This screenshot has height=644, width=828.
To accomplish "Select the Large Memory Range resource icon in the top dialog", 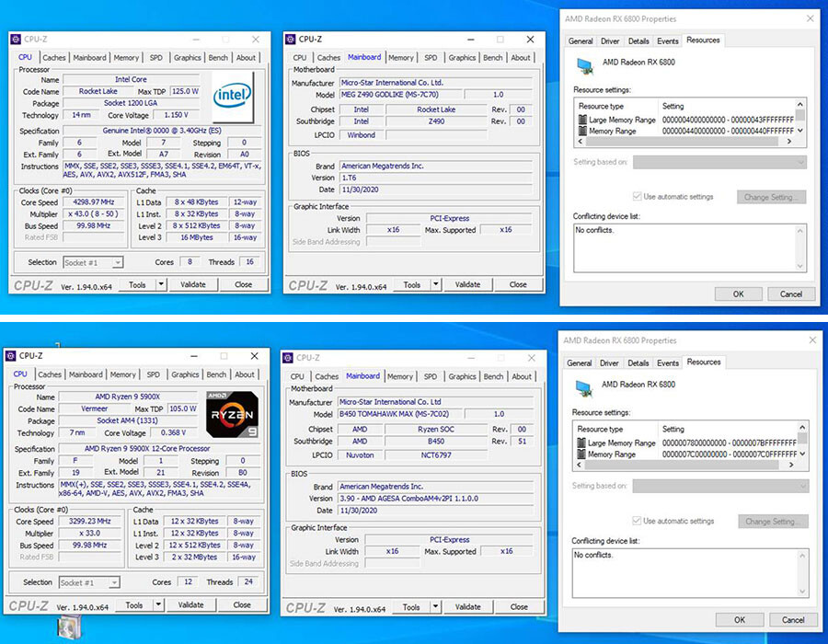I will click(x=581, y=120).
